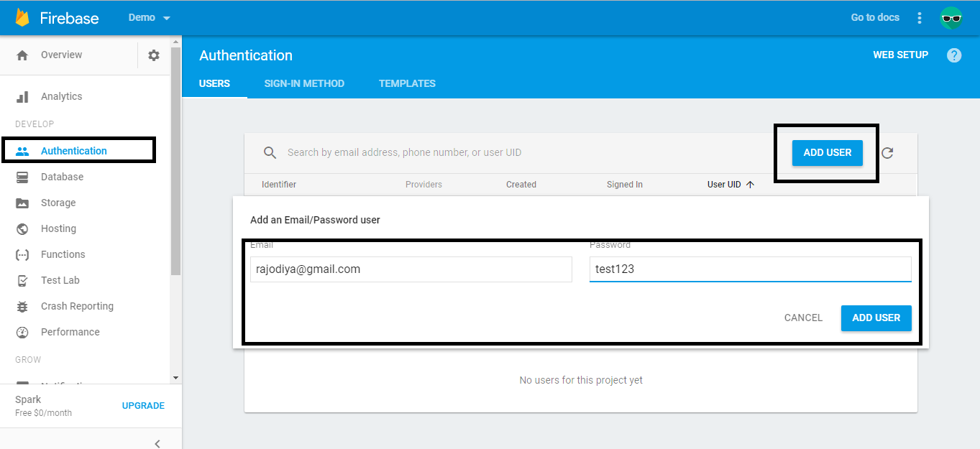Focus the user search field
This screenshot has width=980, height=449.
pos(404,152)
